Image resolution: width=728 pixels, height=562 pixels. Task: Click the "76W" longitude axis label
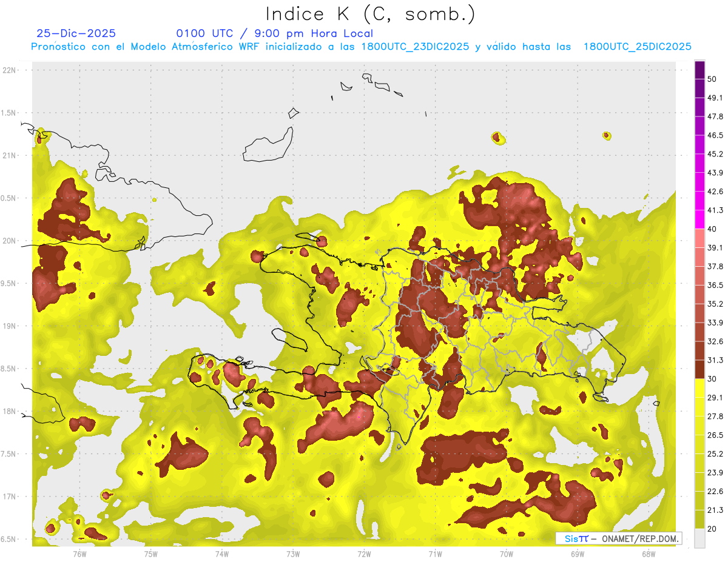click(79, 554)
